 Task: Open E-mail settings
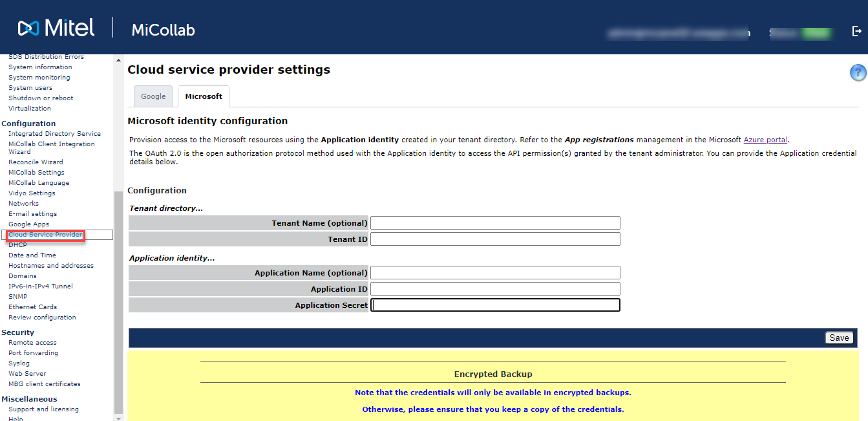pos(32,213)
